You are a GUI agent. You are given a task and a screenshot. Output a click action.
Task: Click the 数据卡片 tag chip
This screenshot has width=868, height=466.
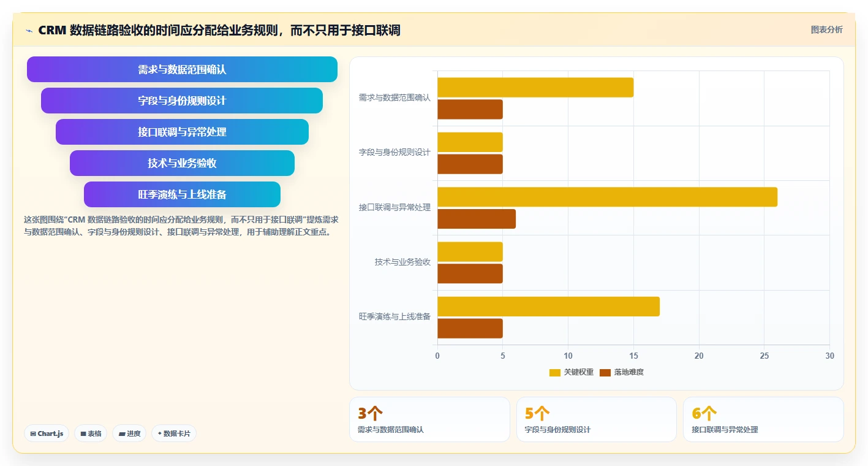coord(174,434)
